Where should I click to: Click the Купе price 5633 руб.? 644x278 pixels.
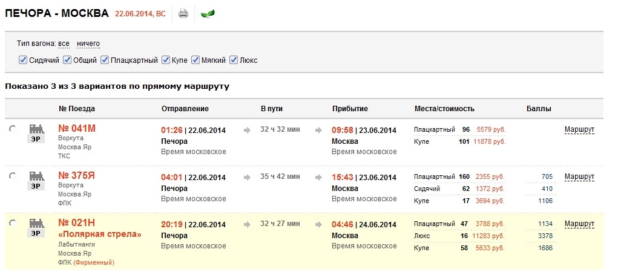click(490, 248)
